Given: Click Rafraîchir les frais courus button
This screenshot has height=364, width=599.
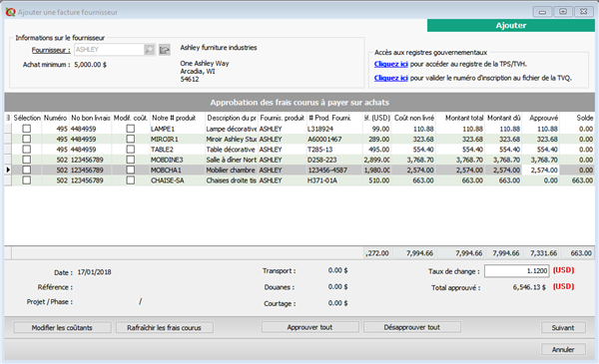Looking at the screenshot, I should coord(165,327).
